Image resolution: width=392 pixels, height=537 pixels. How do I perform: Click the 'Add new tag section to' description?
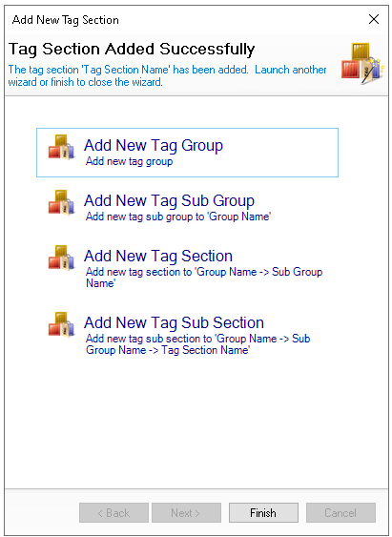204,278
